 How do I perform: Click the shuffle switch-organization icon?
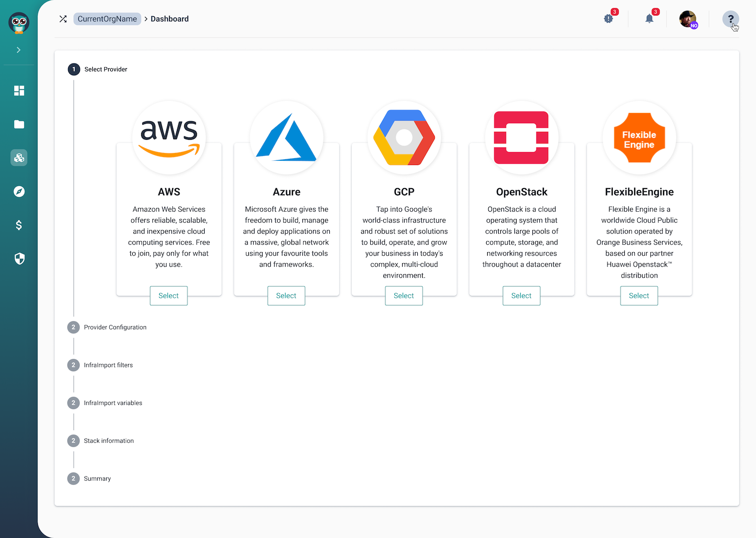63,19
